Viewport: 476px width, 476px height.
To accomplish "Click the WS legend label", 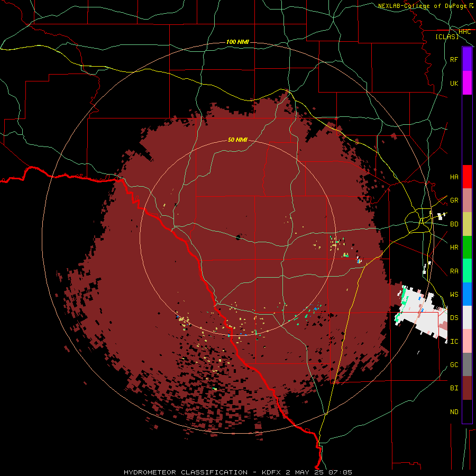I will (x=454, y=295).
